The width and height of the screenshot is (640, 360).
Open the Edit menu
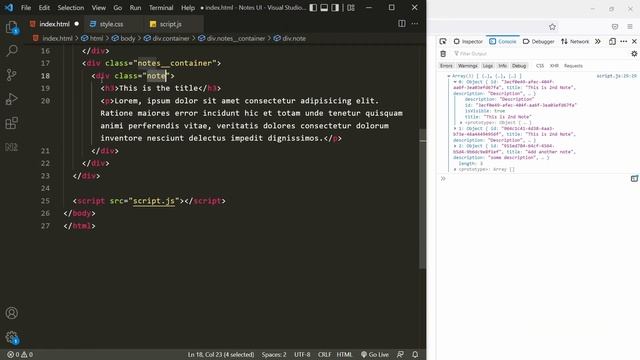coord(44,8)
